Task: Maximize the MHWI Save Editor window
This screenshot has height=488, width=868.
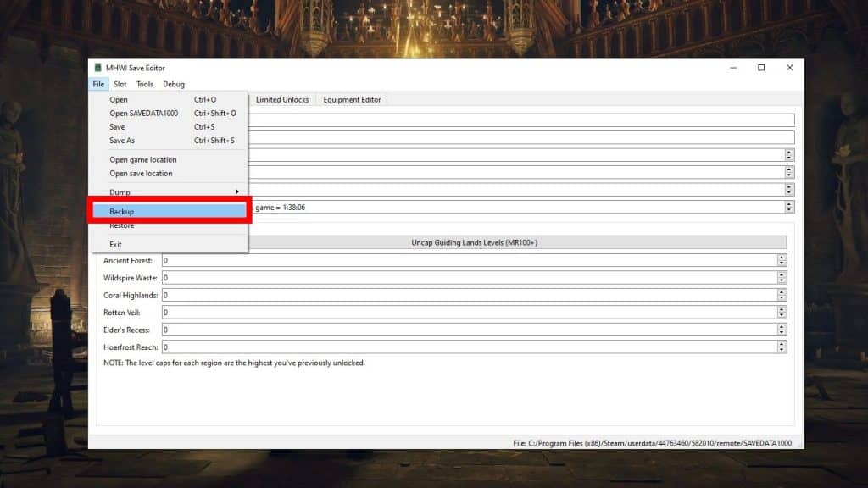Action: coord(761,68)
